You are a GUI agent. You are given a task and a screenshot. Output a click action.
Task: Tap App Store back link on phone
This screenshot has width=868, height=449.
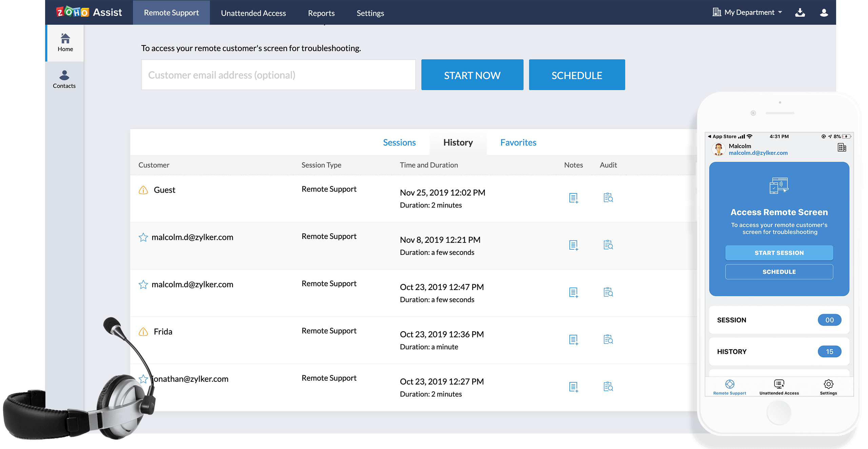point(722,136)
